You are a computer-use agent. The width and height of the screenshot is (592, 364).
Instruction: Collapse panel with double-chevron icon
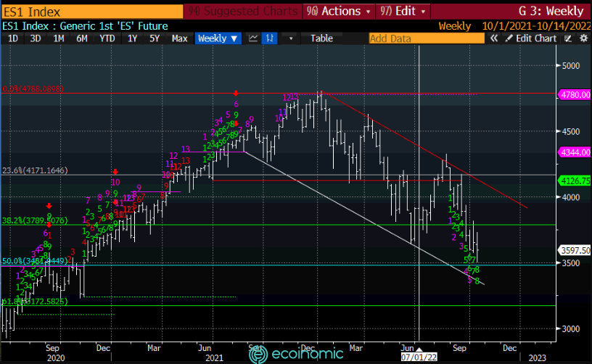click(494, 38)
